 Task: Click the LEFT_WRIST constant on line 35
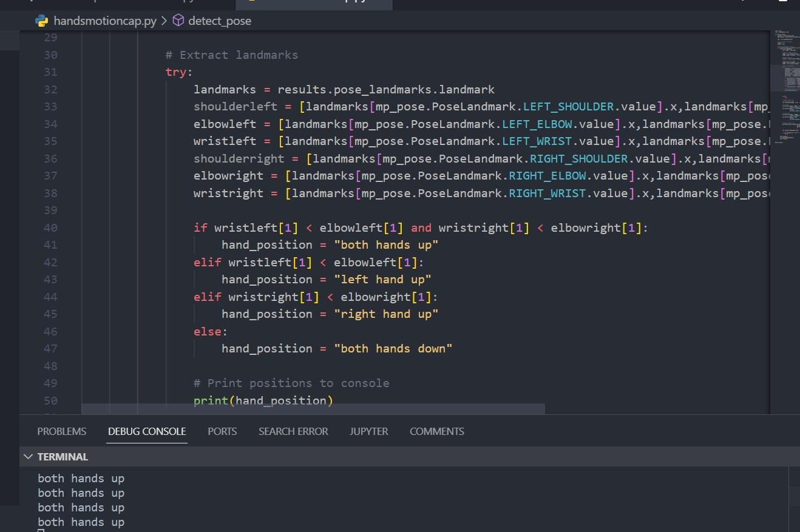tap(537, 141)
